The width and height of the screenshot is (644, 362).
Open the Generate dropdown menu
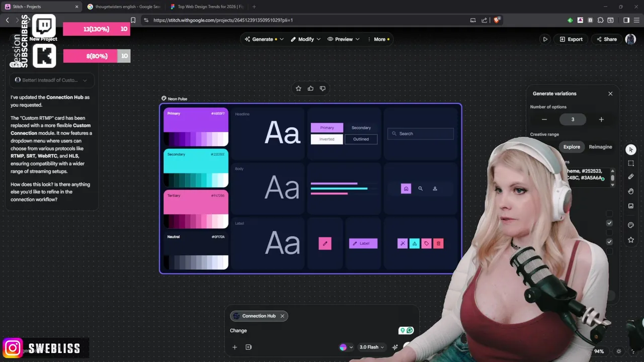(264, 39)
